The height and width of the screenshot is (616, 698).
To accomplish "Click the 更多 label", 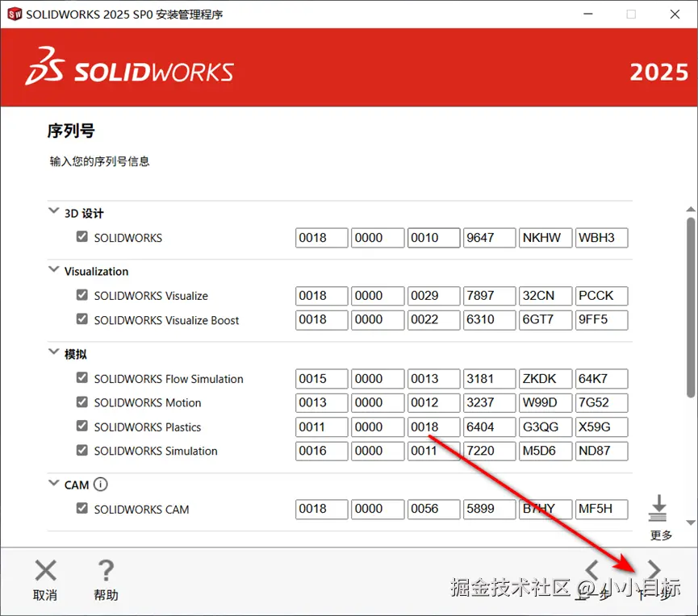I will [661, 535].
